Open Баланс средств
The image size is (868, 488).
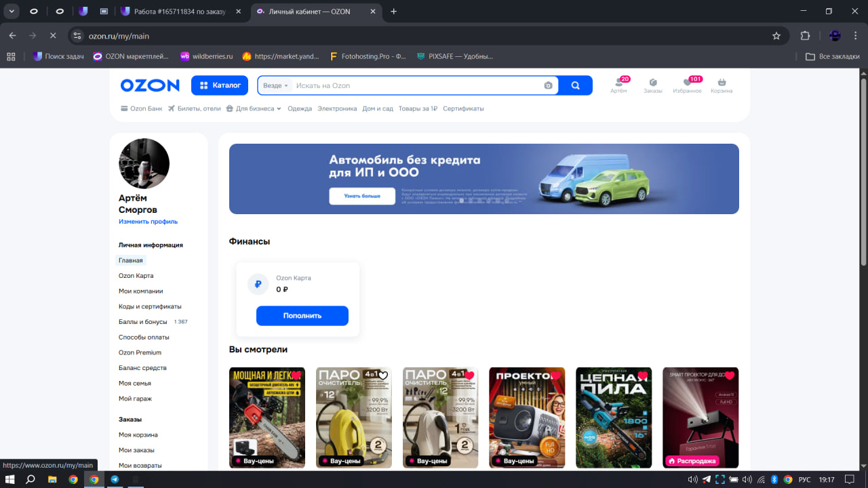142,368
